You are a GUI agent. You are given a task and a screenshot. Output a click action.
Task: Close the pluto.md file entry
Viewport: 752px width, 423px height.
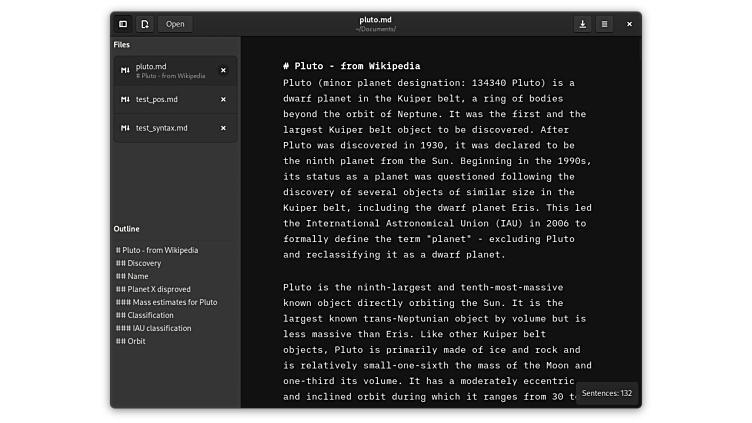tap(223, 70)
